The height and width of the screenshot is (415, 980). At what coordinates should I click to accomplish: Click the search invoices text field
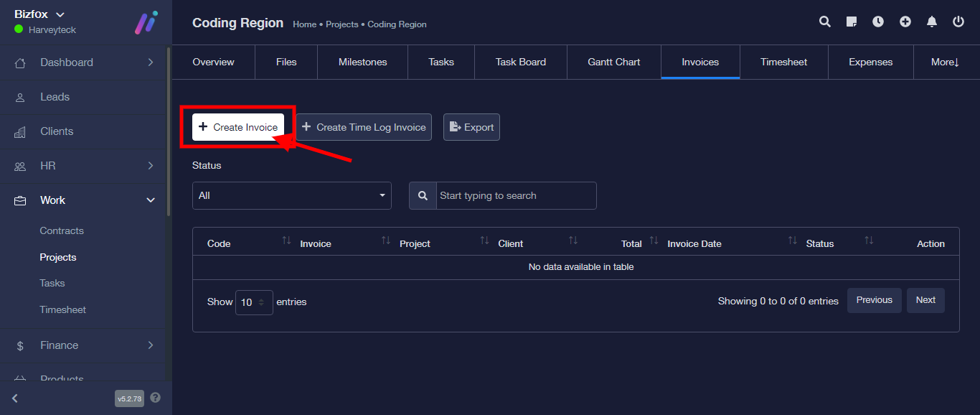click(x=515, y=195)
